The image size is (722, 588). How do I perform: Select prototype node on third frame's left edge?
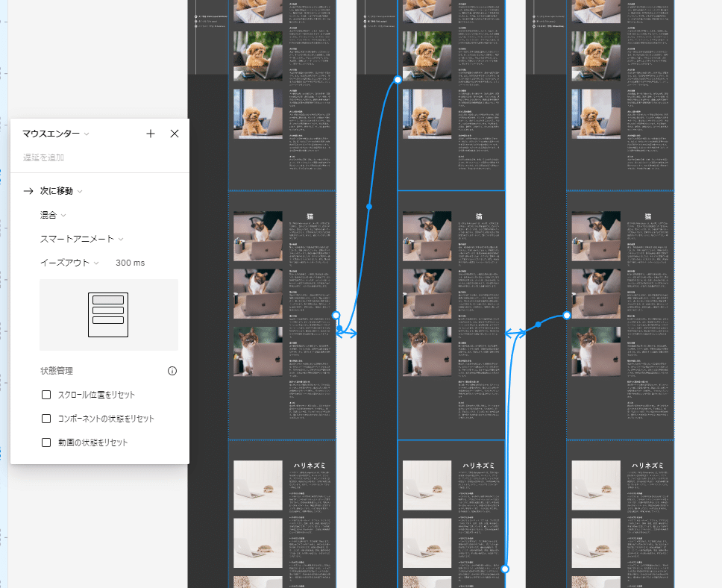[x=567, y=315]
